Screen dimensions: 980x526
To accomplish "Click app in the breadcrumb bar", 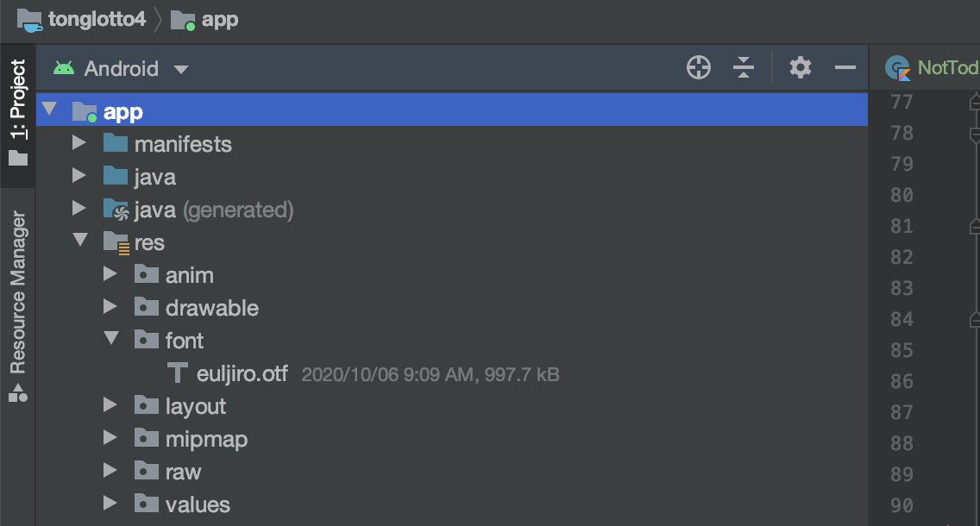I will (219, 20).
